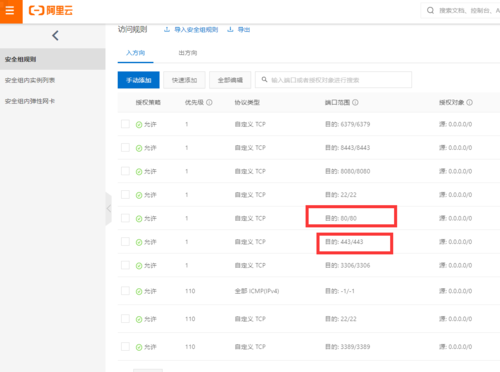
Task: Select the checkbox for the 8080/8080 rule
Action: tap(125, 171)
